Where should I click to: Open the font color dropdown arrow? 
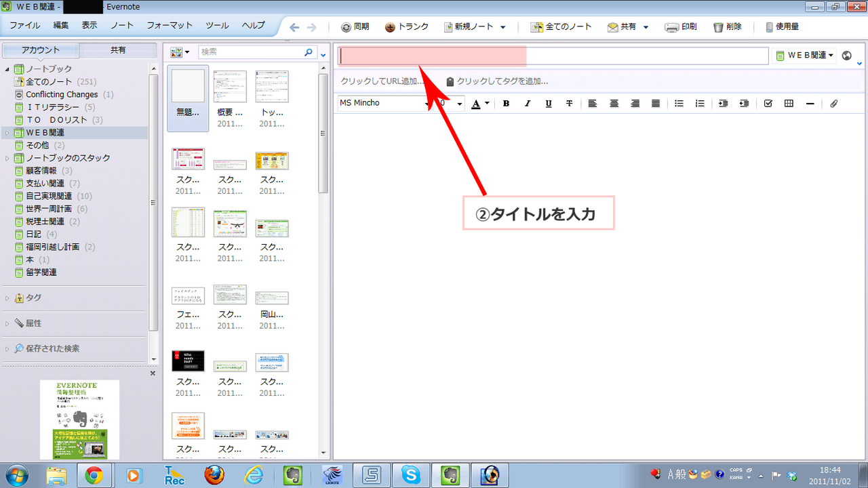tap(487, 104)
